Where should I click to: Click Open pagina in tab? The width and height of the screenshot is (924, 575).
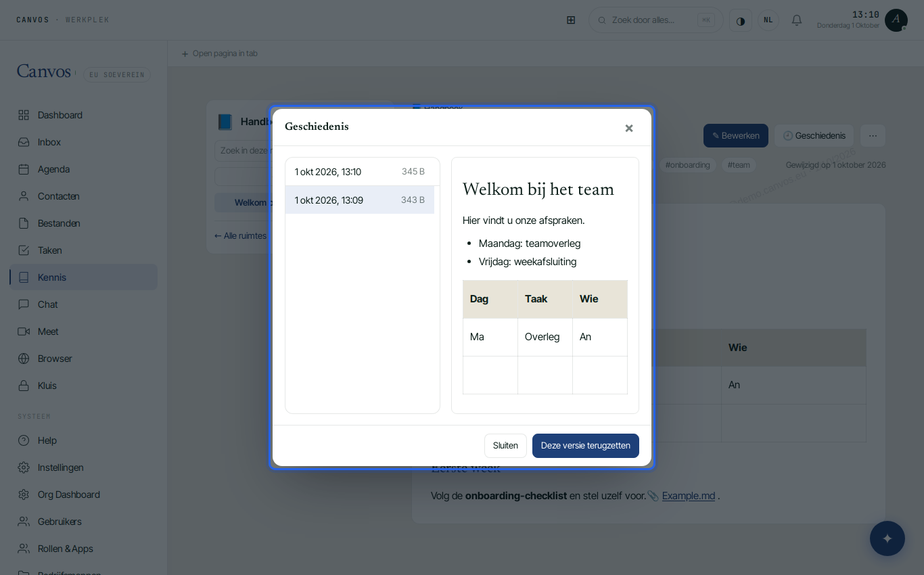point(219,53)
